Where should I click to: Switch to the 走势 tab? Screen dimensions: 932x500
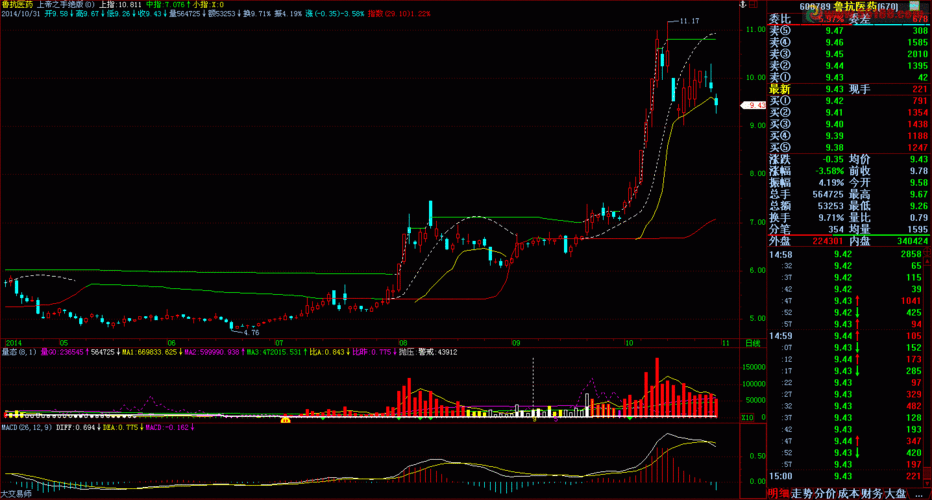pos(802,493)
